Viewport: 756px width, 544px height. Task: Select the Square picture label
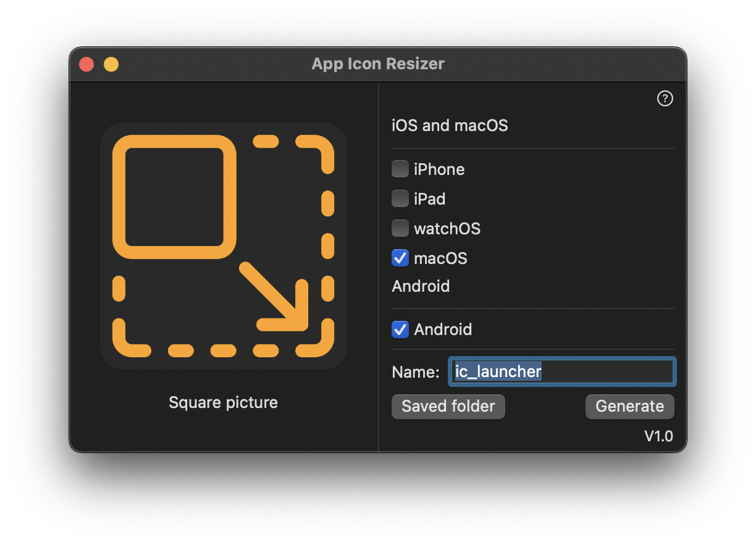click(224, 402)
